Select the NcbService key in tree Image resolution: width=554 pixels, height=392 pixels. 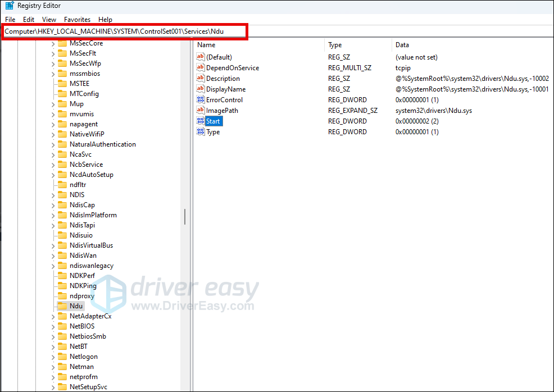pos(86,165)
